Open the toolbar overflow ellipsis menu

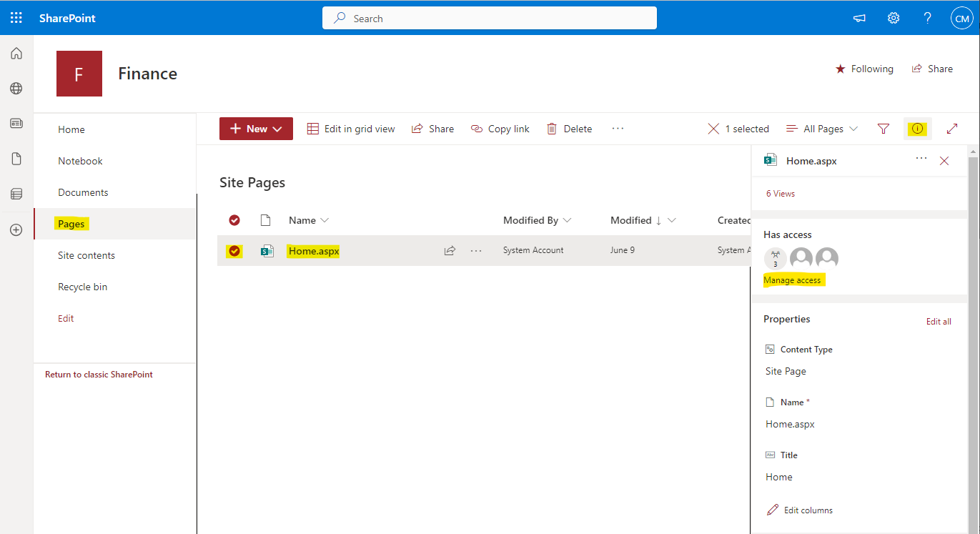(x=617, y=128)
